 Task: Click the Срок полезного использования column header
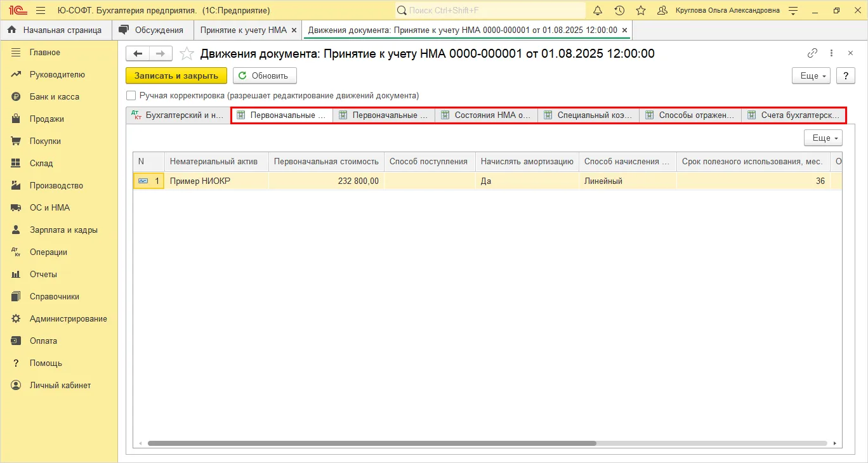[753, 162]
